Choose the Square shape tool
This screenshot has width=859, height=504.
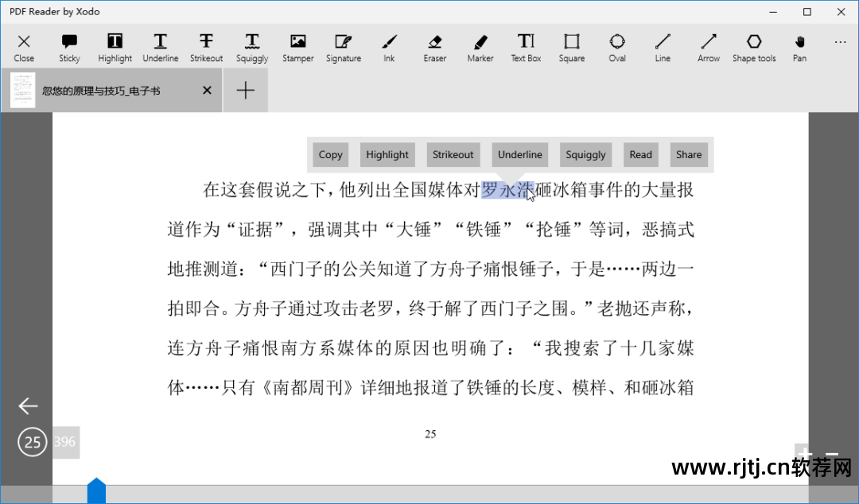tap(572, 48)
